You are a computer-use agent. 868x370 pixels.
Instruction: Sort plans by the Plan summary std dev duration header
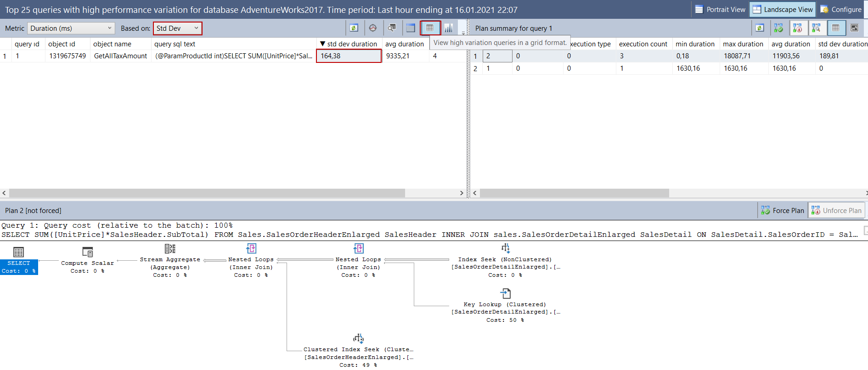(x=842, y=44)
